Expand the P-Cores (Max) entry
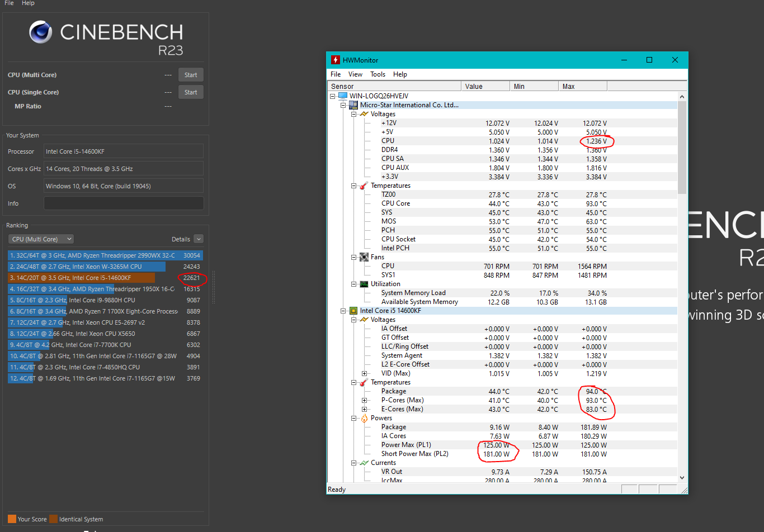The width and height of the screenshot is (764, 532). (364, 400)
